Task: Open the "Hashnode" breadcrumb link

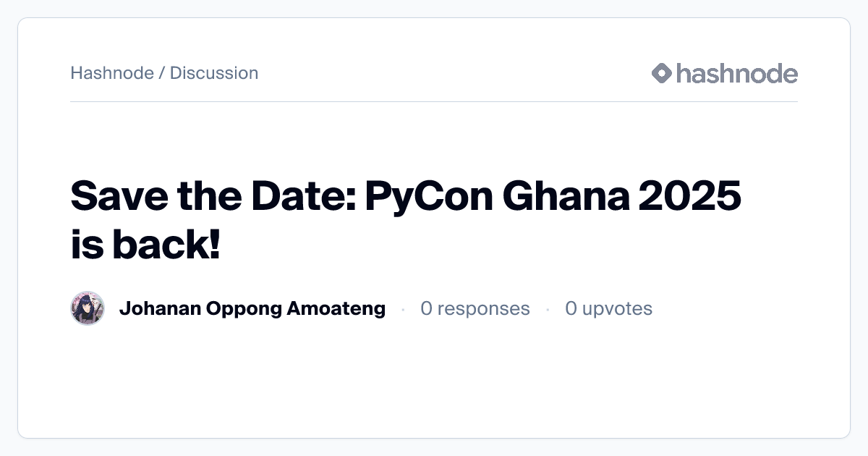Action: pyautogui.click(x=112, y=73)
